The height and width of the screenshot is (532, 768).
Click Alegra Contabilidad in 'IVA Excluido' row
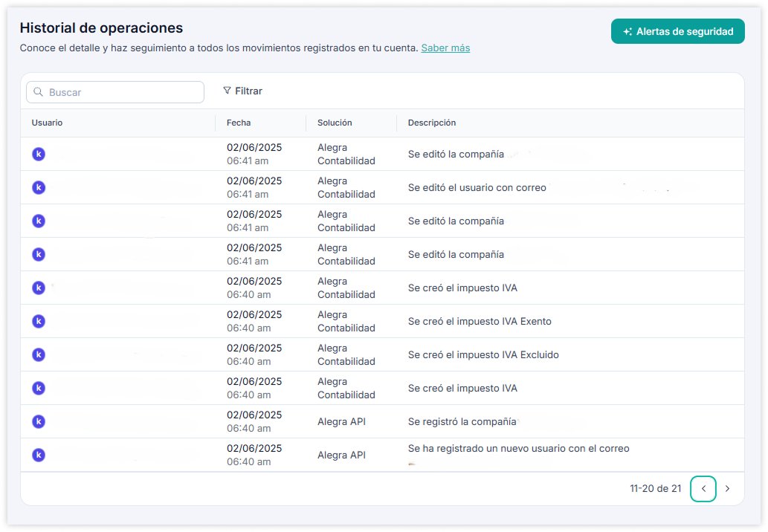[x=346, y=355]
